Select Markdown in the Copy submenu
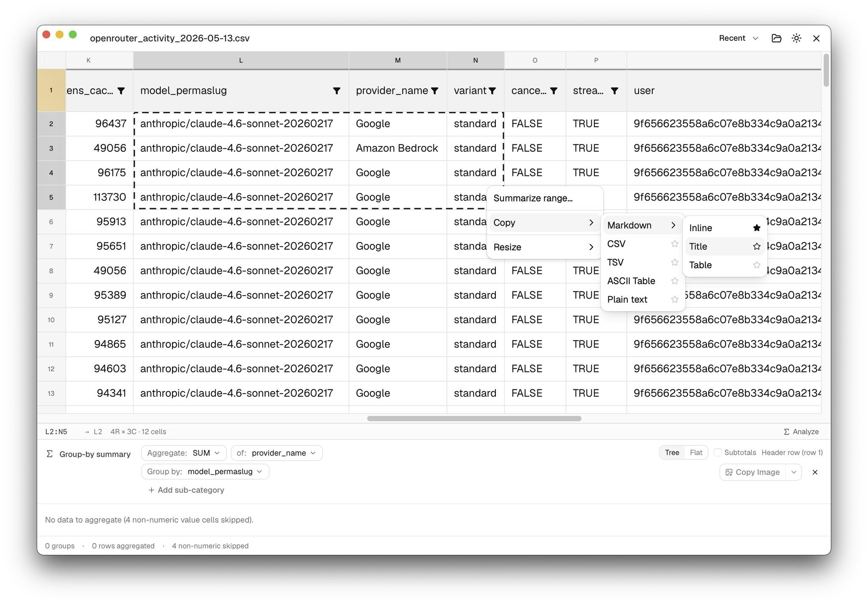The height and width of the screenshot is (604, 868). [642, 225]
